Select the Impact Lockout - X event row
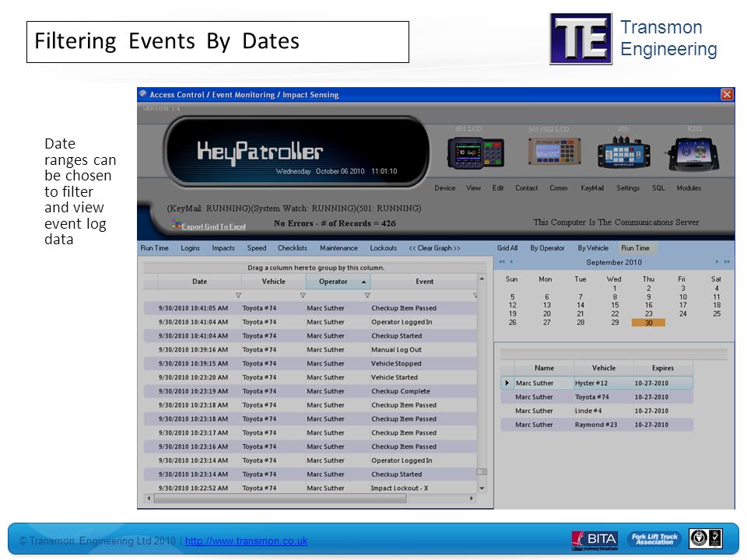Image resolution: width=747 pixels, height=560 pixels. pos(310,488)
